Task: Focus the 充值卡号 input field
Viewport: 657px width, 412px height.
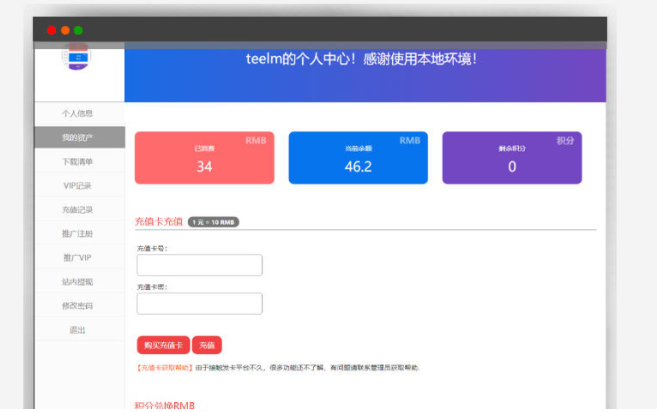Action: pos(199,265)
